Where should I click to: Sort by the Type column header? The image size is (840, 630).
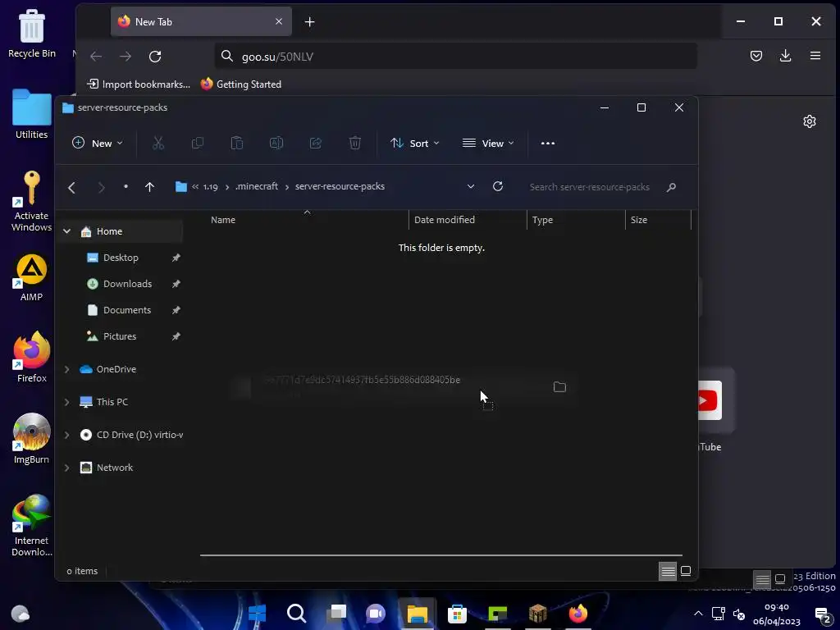click(576, 220)
